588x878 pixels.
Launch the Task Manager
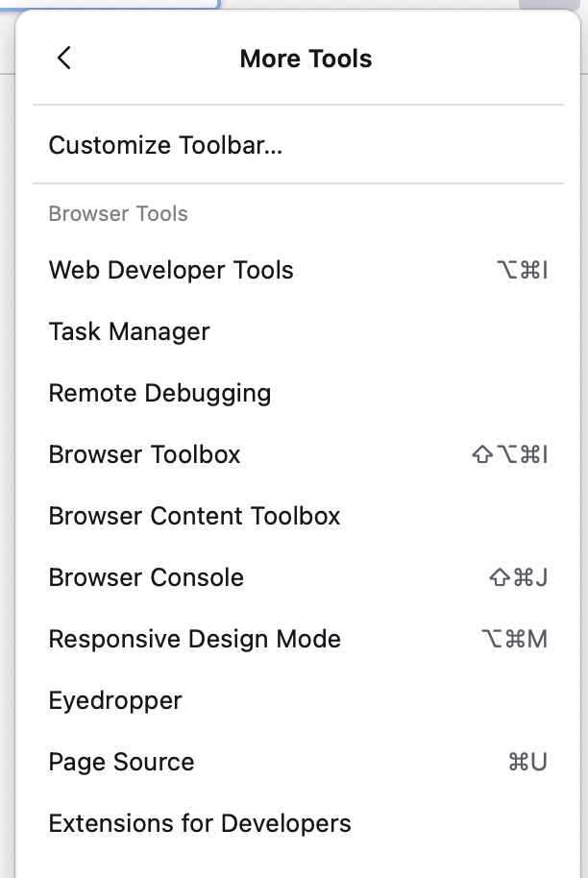(129, 331)
